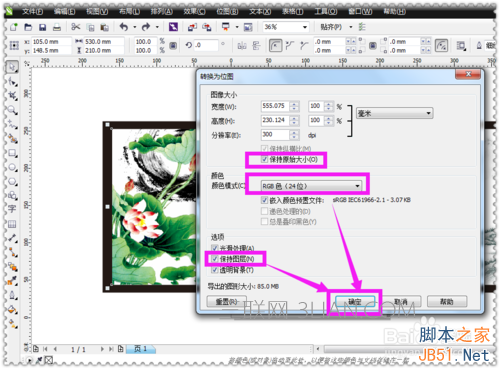Click the 宽度 width spinner arrows
The height and width of the screenshot is (369, 500).
[294, 106]
